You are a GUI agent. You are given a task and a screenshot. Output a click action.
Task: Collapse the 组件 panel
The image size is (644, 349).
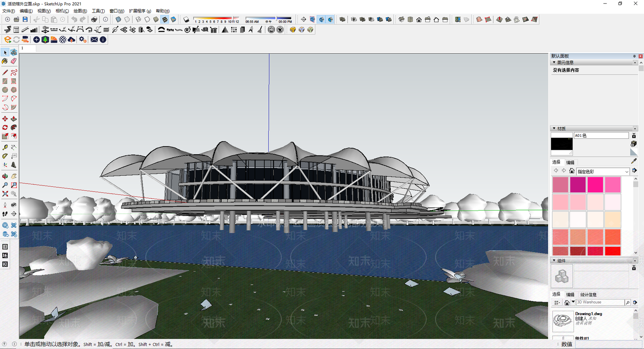pyautogui.click(x=554, y=260)
